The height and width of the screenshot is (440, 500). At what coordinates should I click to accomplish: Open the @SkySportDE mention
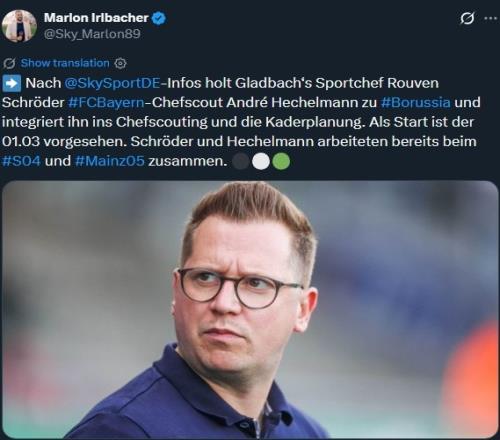click(x=112, y=83)
